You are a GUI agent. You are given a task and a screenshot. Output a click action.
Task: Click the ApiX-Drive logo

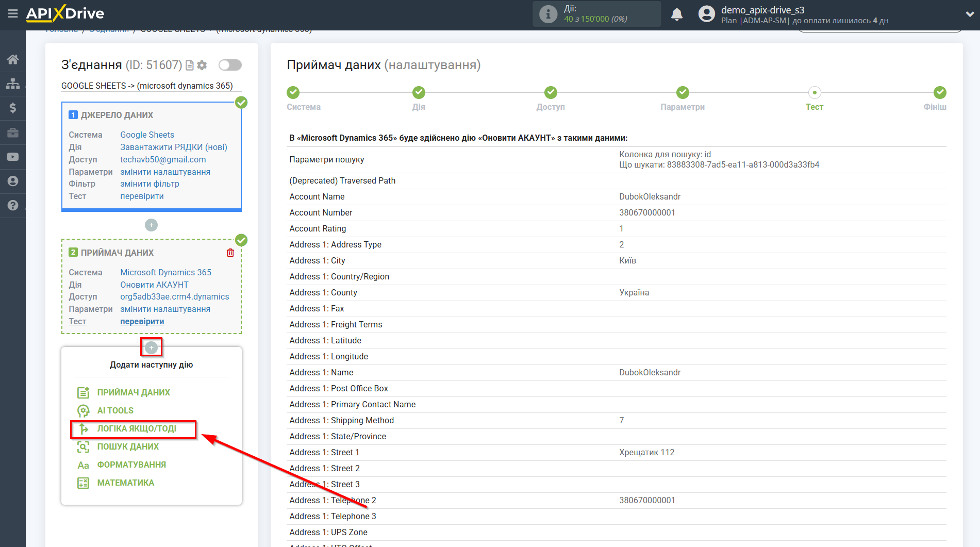(65, 13)
